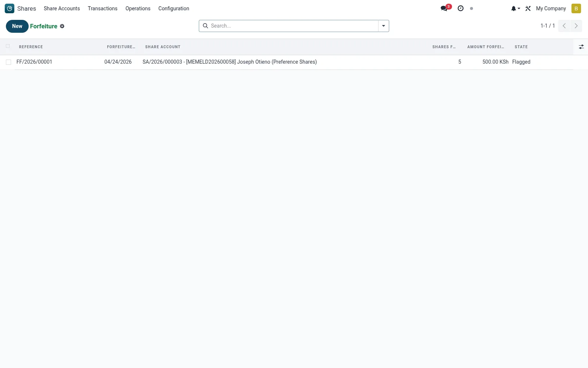This screenshot has width=588, height=368.
Task: Open the Operations menu
Action: point(138,8)
